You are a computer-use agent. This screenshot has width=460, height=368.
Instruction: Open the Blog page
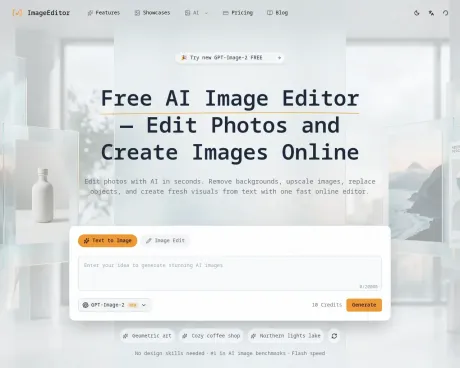277,13
